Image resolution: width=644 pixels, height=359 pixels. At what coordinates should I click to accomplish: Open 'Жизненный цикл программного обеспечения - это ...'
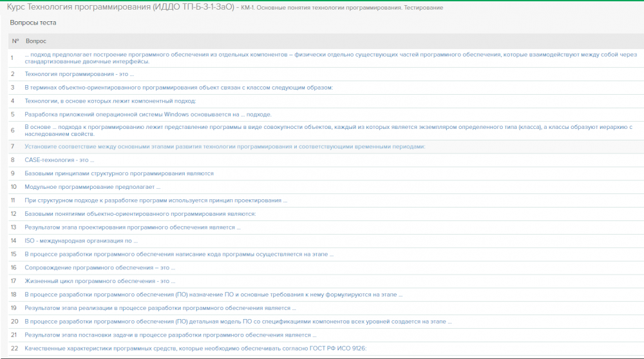pyautogui.click(x=100, y=281)
